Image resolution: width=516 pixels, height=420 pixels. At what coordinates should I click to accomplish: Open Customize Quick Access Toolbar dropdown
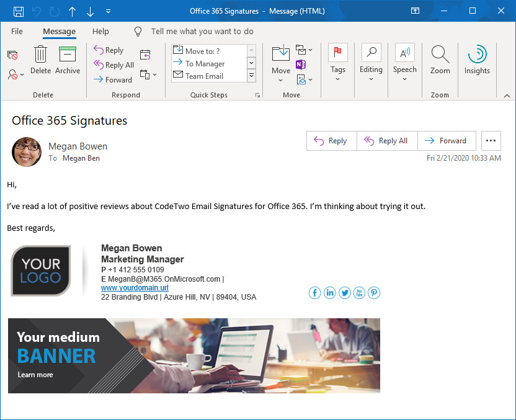point(108,12)
